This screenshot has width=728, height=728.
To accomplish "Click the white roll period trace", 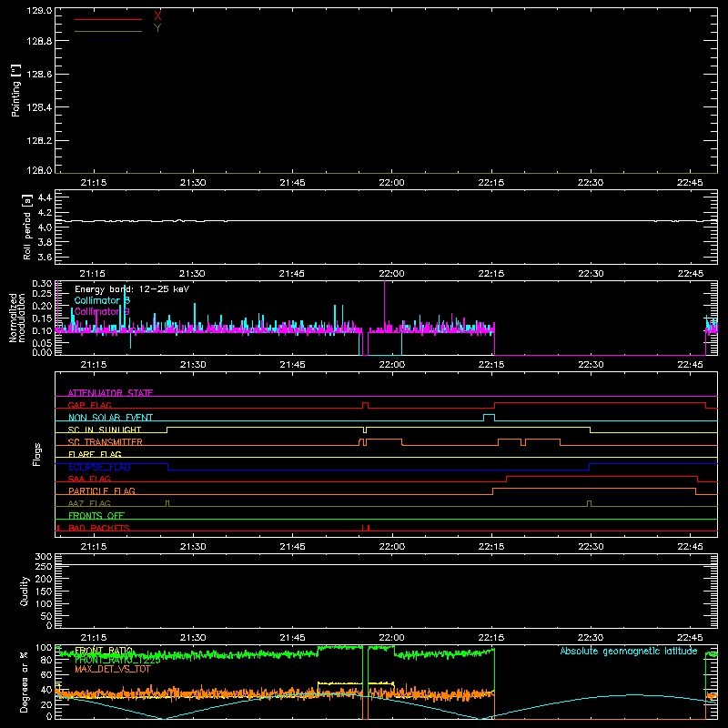I will coord(386,220).
